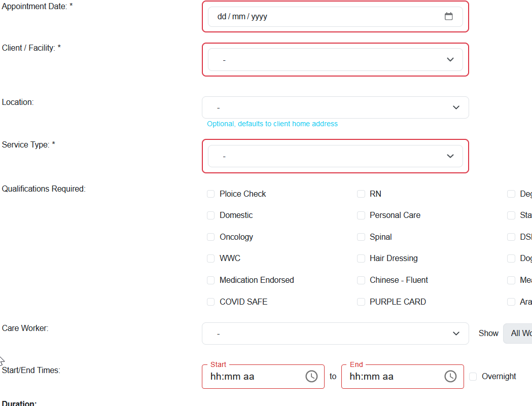Image resolution: width=532 pixels, height=406 pixels.
Task: Toggle the Overnight checkbox
Action: click(x=473, y=376)
